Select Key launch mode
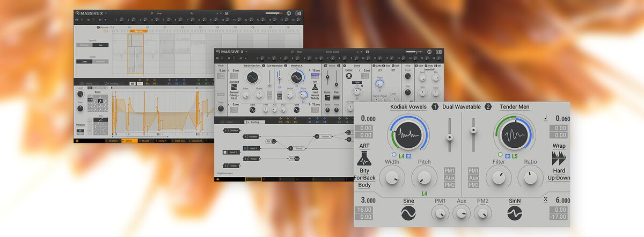 100,45
